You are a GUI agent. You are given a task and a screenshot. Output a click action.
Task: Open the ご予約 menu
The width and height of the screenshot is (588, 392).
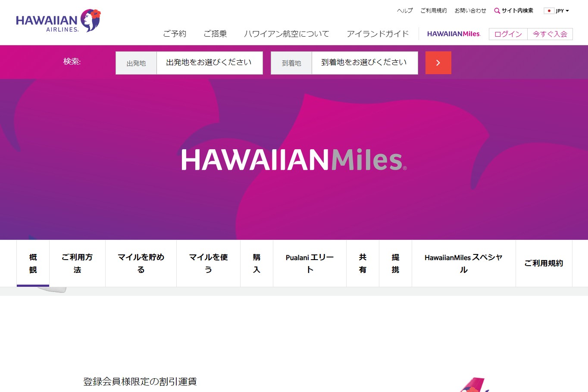point(175,34)
